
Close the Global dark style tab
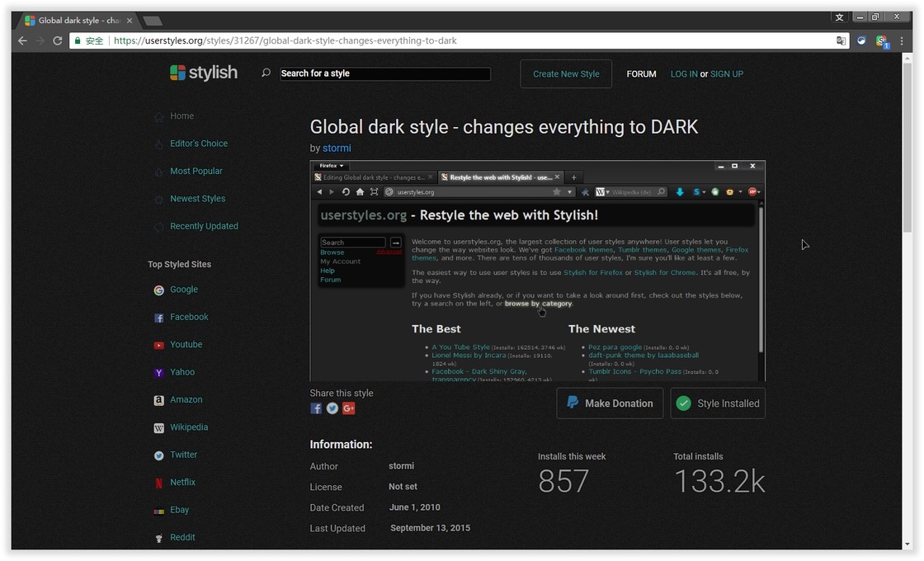[x=130, y=21]
